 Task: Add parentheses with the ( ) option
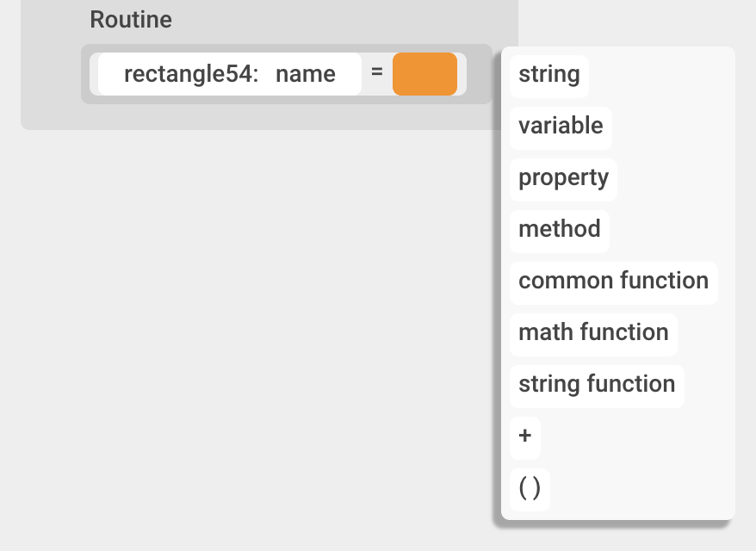530,488
